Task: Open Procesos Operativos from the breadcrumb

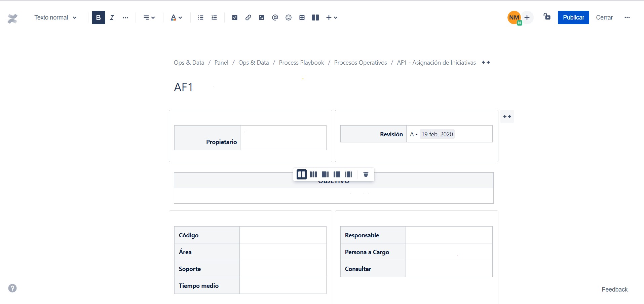Action: 360,62
